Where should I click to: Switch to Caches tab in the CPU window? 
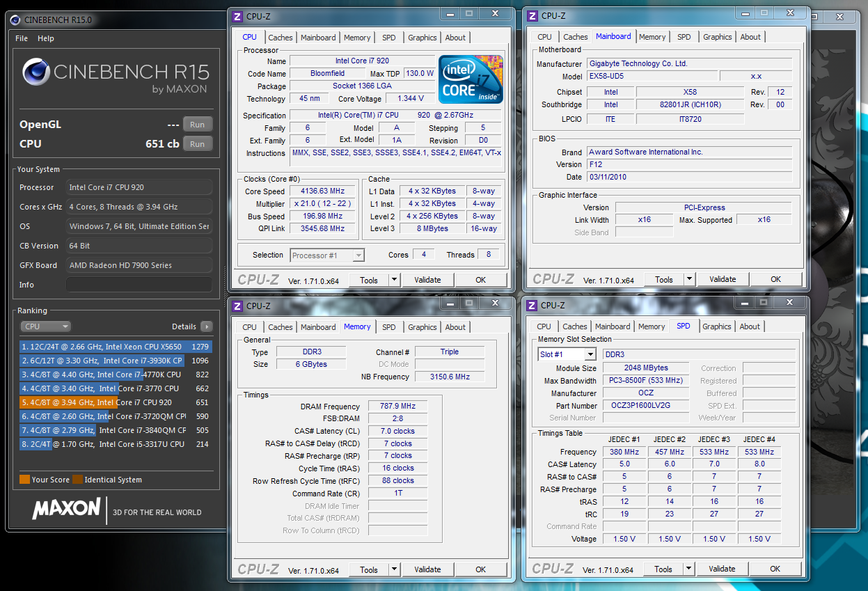pyautogui.click(x=281, y=38)
